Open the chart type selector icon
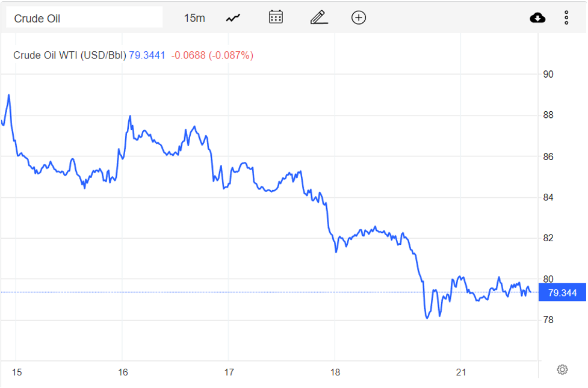Image resolution: width=588 pixels, height=388 pixels. [x=232, y=17]
